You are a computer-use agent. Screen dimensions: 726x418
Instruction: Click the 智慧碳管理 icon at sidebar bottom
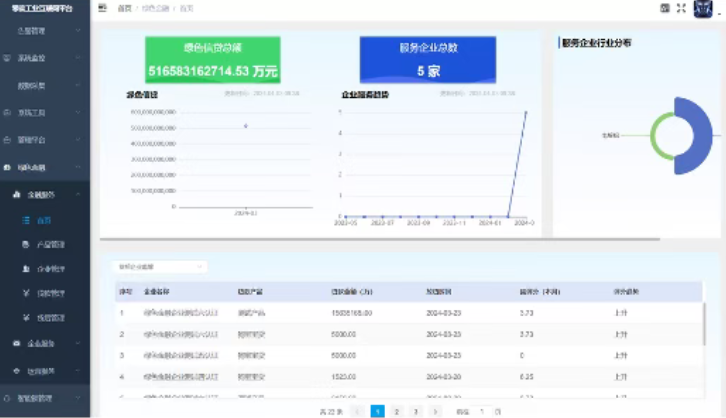(x=7, y=398)
